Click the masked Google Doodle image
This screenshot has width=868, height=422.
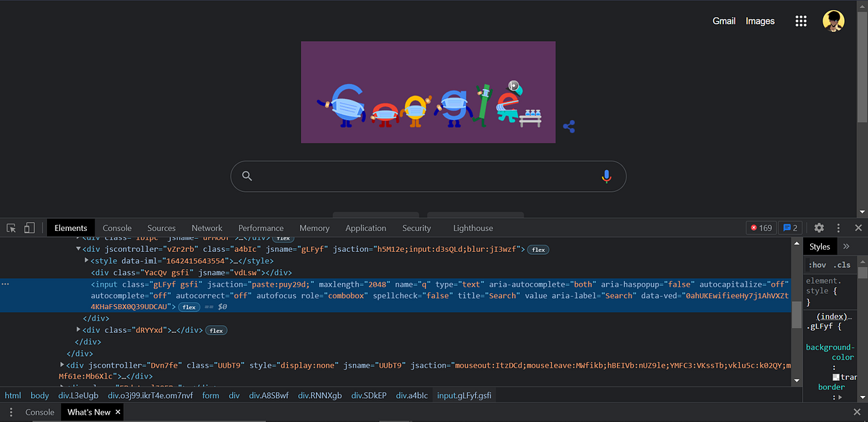click(428, 92)
